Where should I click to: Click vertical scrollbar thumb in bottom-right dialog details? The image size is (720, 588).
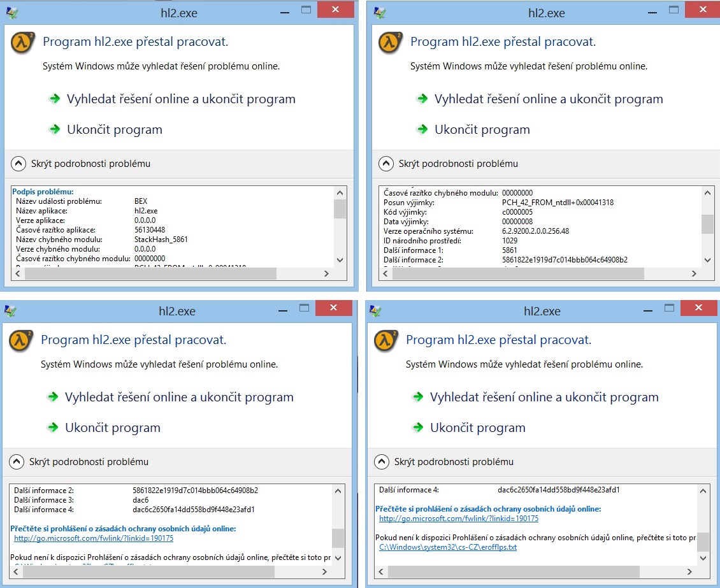[702, 541]
